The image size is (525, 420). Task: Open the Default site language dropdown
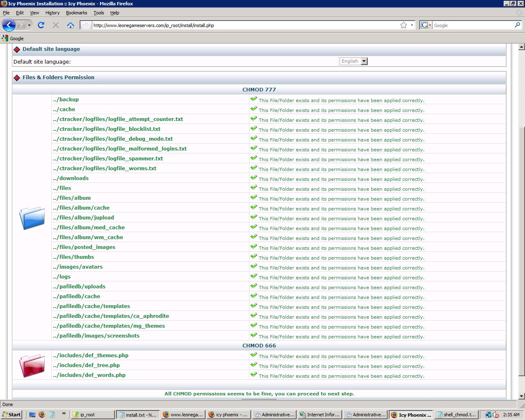tap(354, 61)
